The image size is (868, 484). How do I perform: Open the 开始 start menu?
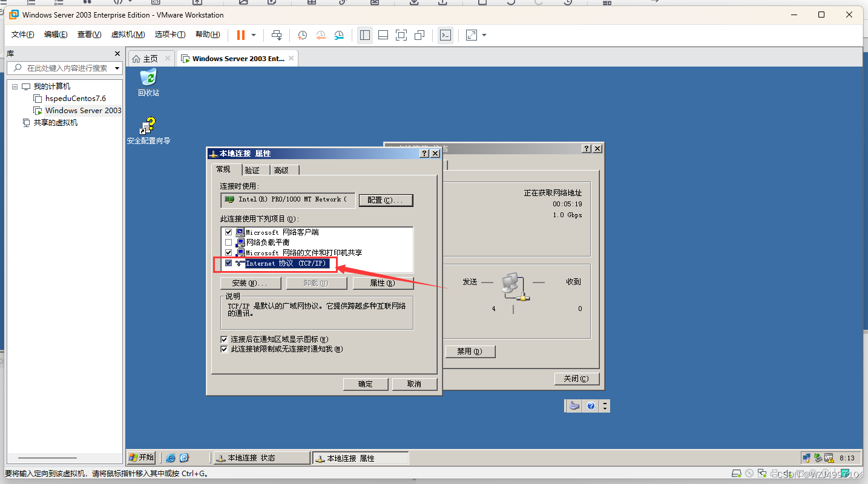[142, 457]
